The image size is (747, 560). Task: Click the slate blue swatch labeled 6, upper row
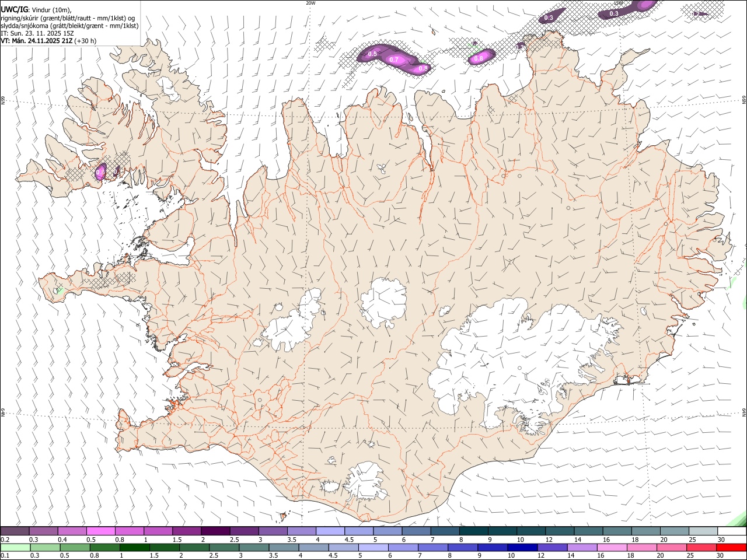coord(417,531)
